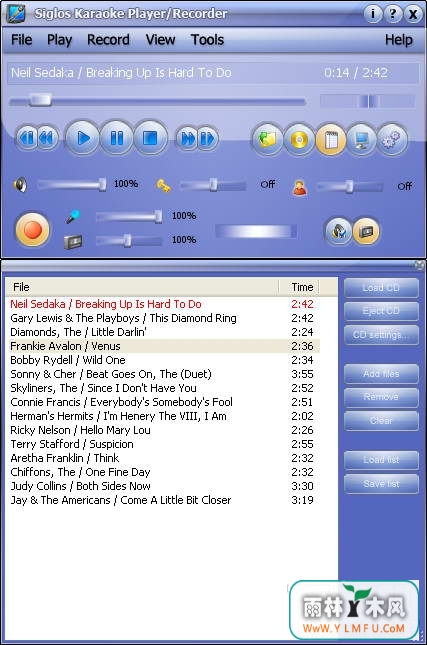The width and height of the screenshot is (427, 645).
Task: Select Frankie Avalon / Venus
Action: pos(163,346)
